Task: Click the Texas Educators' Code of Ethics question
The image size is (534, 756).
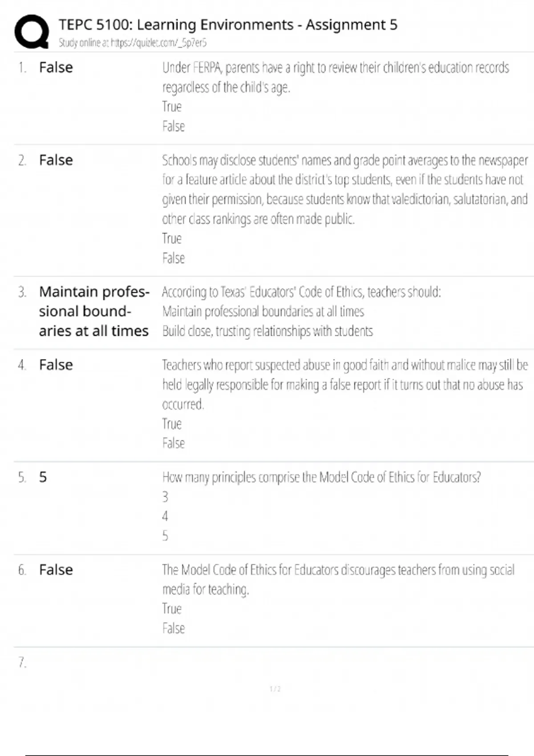Action: [x=301, y=292]
